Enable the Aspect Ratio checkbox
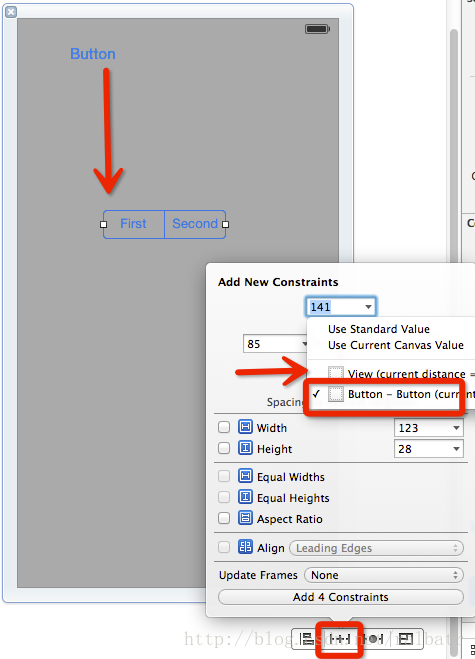This screenshot has width=475, height=659. (224, 518)
